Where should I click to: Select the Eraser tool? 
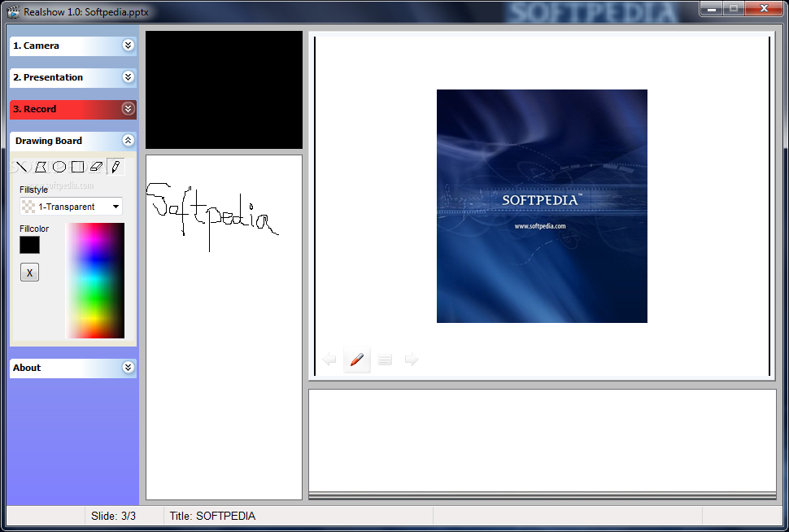coord(96,167)
